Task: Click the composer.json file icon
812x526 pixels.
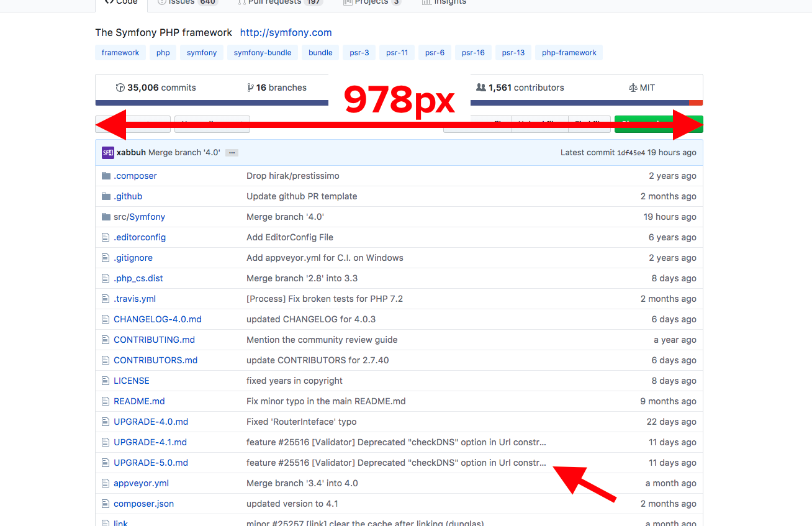Action: coord(106,504)
